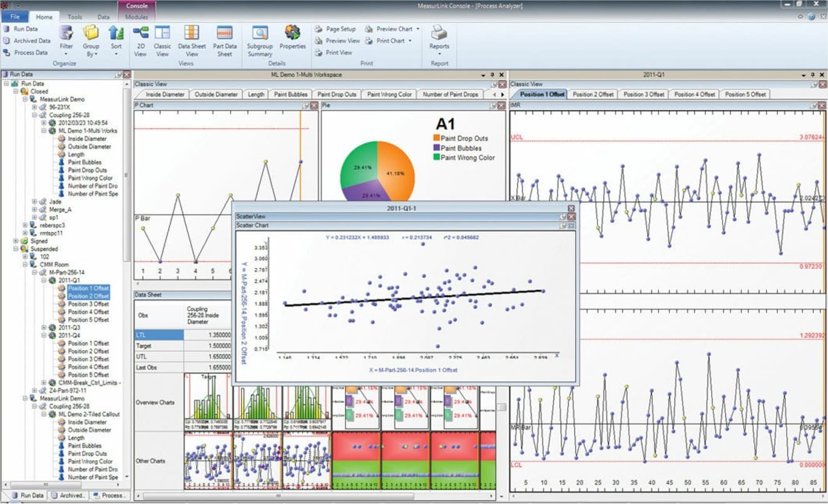The image size is (828, 504).
Task: Click Preview View in the Print group
Action: click(x=337, y=41)
